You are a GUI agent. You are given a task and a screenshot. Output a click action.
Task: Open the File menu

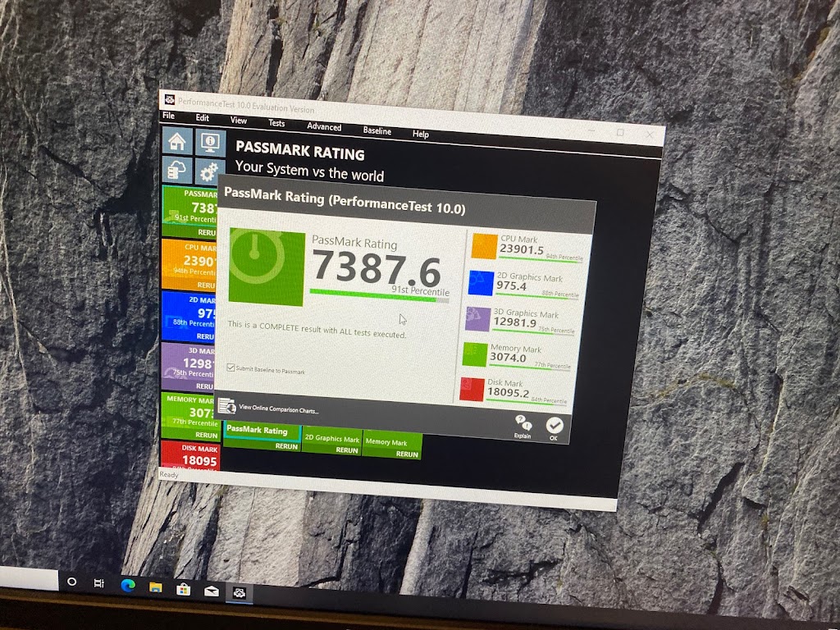[168, 115]
